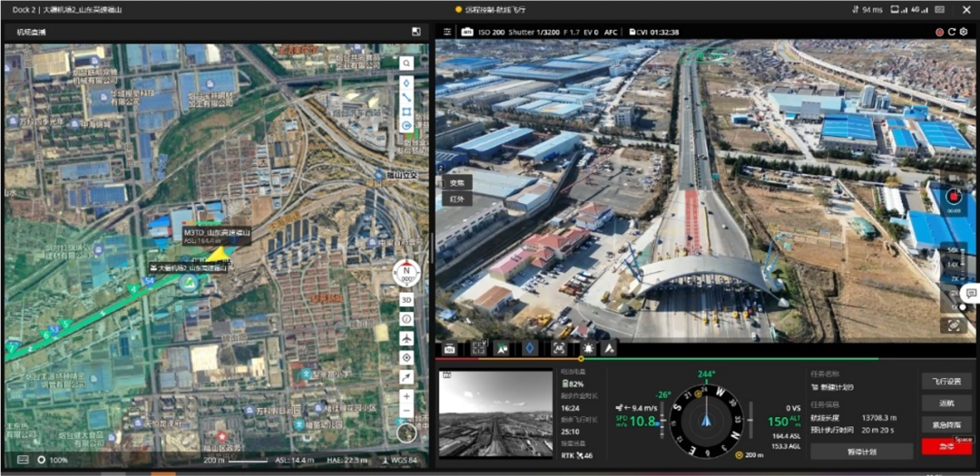The width and height of the screenshot is (980, 476).
Task: Toggle the camera light icon in bottom toolbar
Action: click(x=590, y=347)
